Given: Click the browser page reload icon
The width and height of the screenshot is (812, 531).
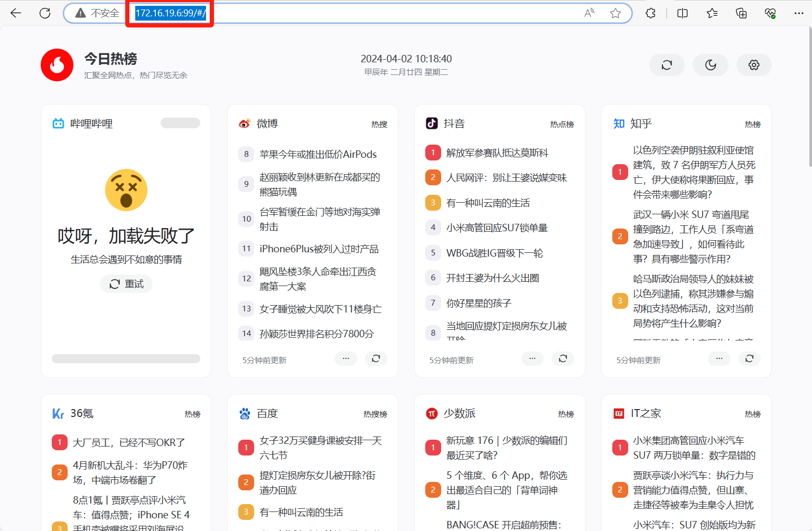Looking at the screenshot, I should (x=45, y=13).
